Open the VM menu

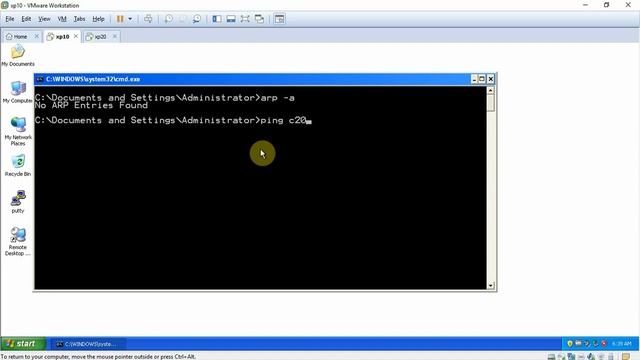point(62,19)
